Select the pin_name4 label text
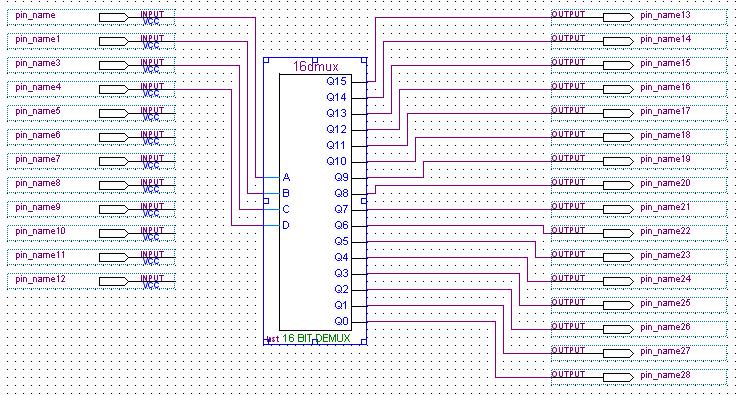 click(x=38, y=87)
